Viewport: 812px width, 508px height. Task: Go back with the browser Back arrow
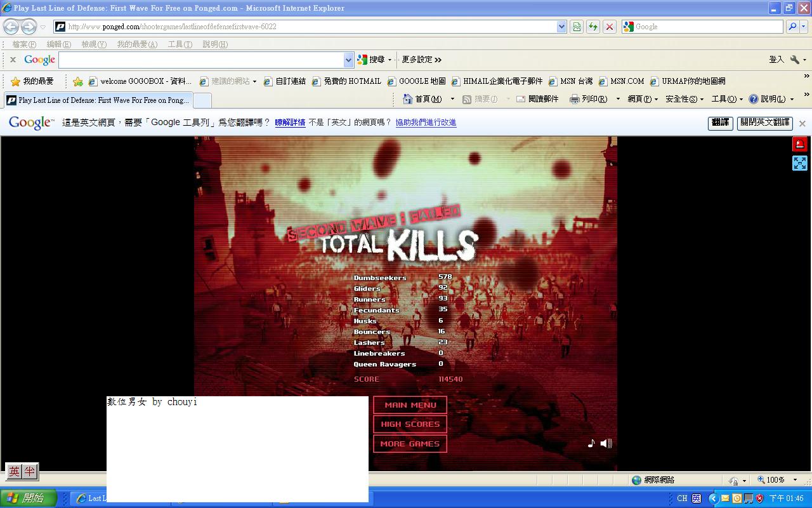tap(11, 27)
